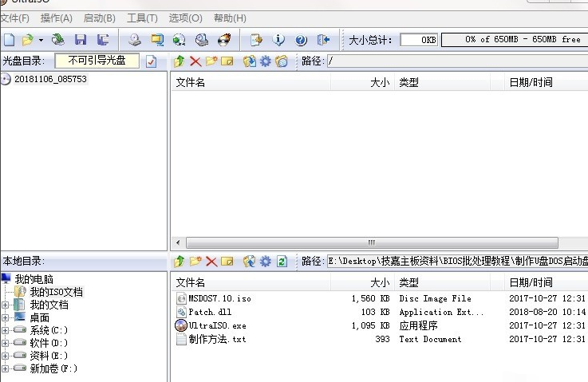This screenshot has width=588, height=382.
Task: Click the Exit door arrow icon
Action: [323, 40]
